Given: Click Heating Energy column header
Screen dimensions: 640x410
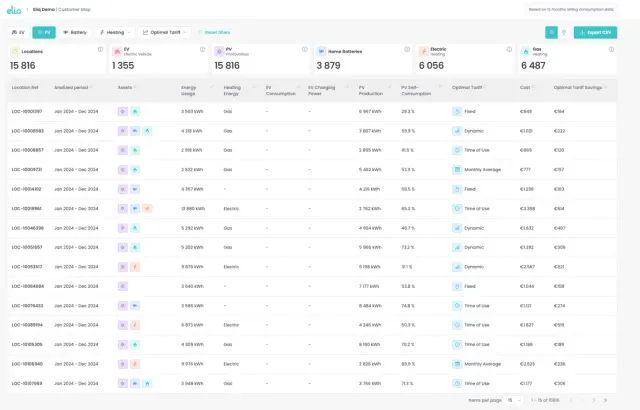Looking at the screenshot, I should coord(232,91).
